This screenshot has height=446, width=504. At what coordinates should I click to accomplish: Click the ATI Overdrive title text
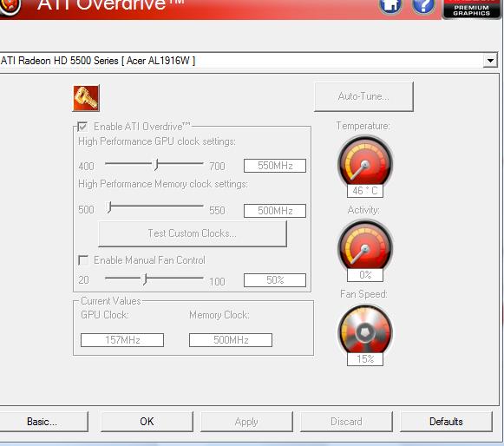click(111, 4)
